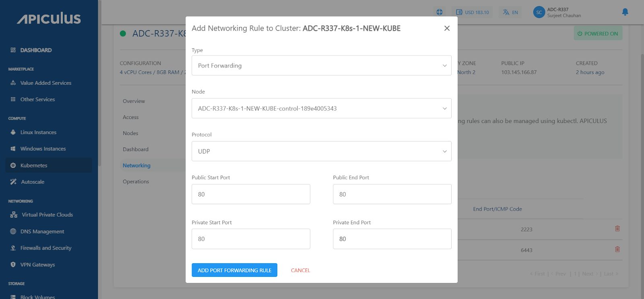Open the support lifebuoy icon in header

coord(440,12)
